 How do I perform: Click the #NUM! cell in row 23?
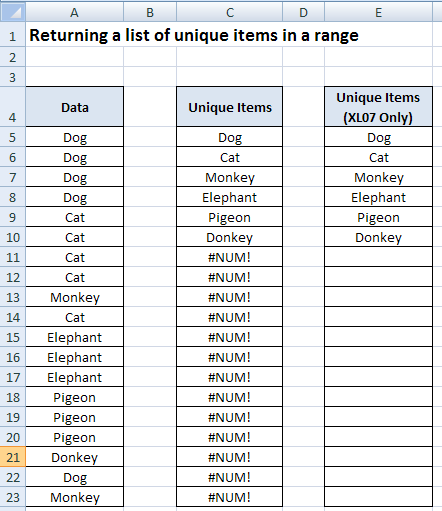click(230, 497)
